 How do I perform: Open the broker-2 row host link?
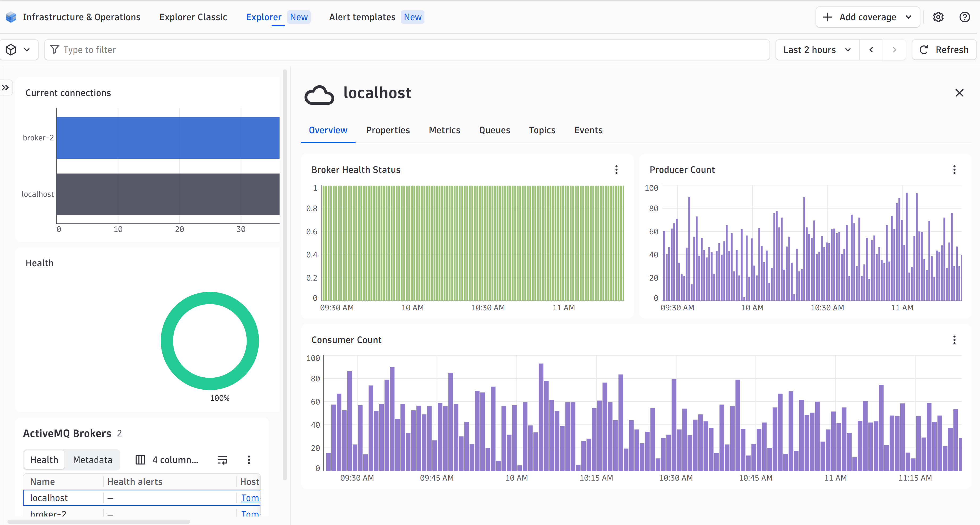click(x=251, y=514)
